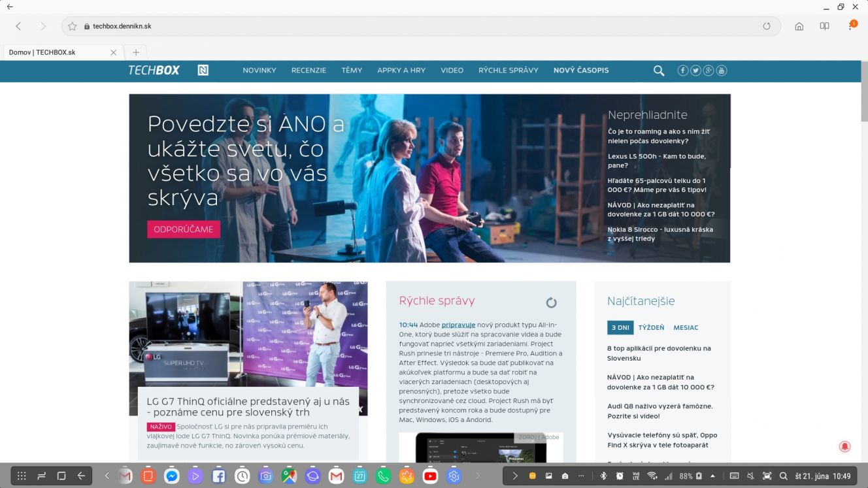Open Audi Q8 naživo article

660,411
